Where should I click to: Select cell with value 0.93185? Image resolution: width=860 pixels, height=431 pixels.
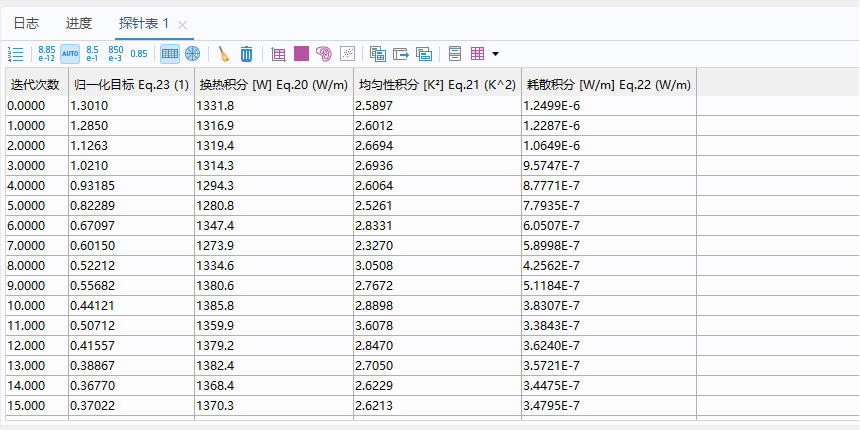pyautogui.click(x=132, y=186)
